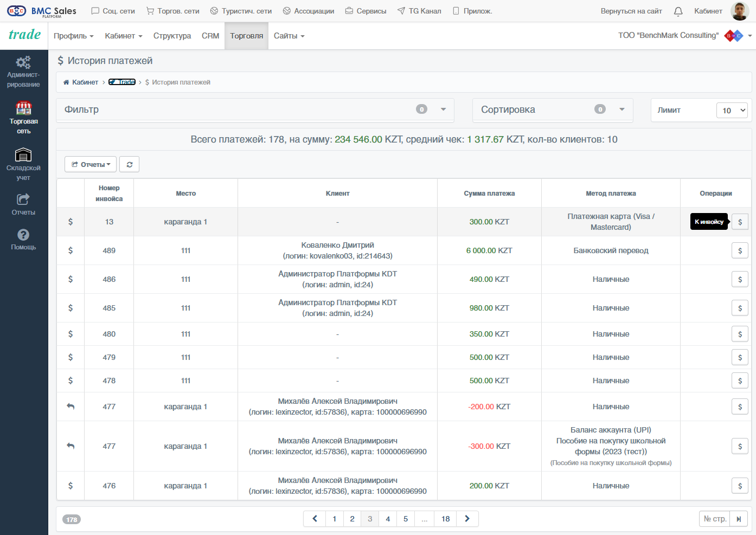Click the last page skip icon
756x535 pixels.
[739, 519]
